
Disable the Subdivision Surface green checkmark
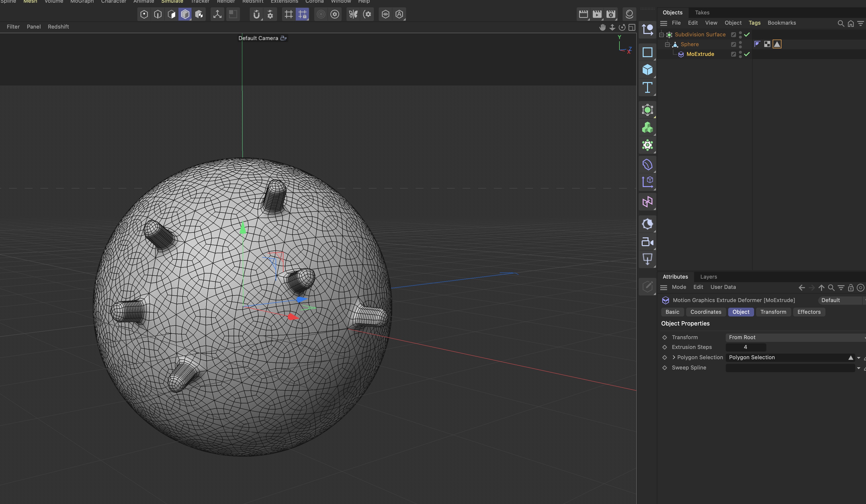point(747,35)
